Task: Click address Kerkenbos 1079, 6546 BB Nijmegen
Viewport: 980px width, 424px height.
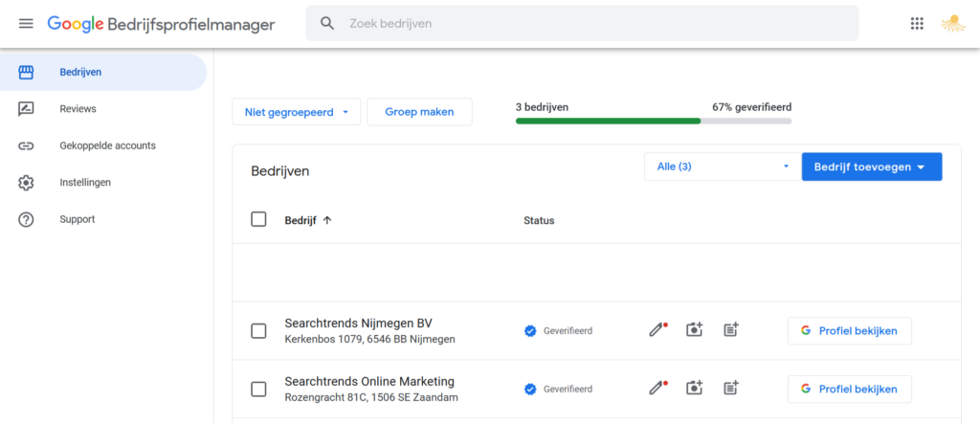Action: tap(370, 340)
